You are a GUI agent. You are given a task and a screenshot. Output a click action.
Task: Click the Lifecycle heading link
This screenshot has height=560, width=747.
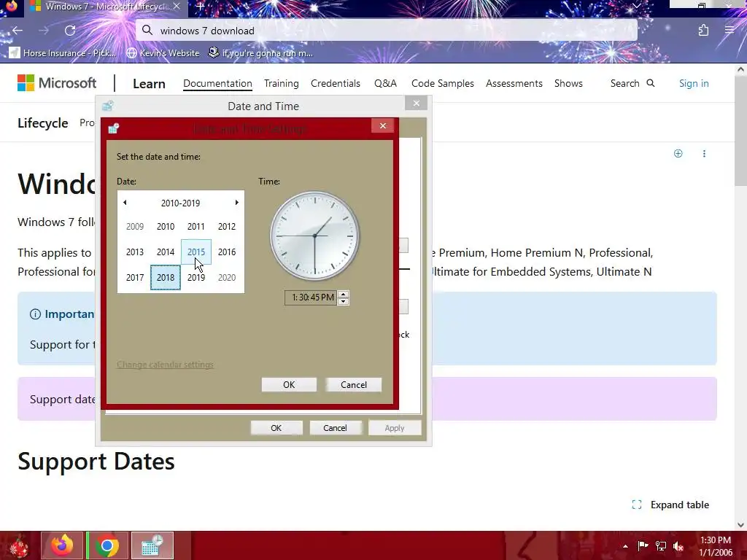43,122
